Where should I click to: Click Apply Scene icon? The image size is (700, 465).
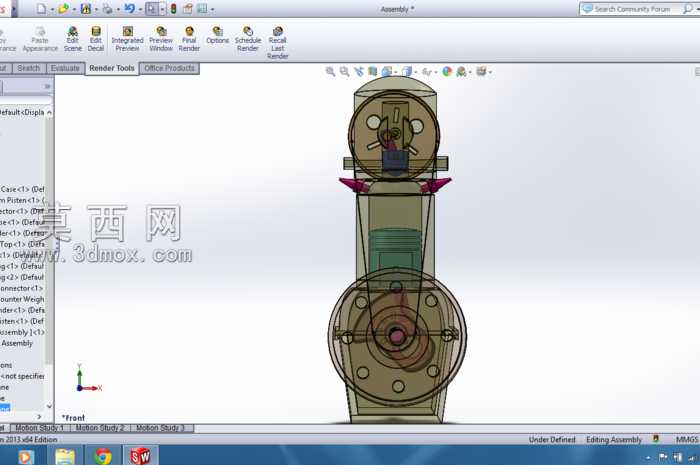click(462, 71)
